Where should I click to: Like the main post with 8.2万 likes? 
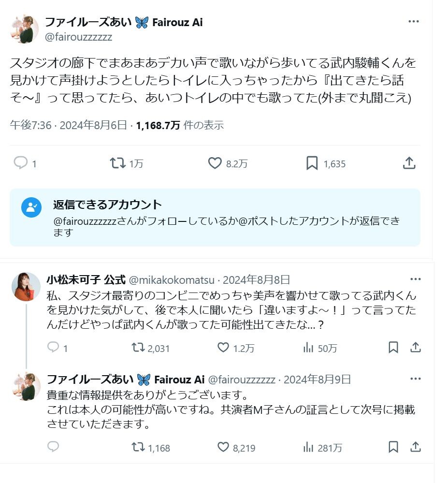(215, 163)
